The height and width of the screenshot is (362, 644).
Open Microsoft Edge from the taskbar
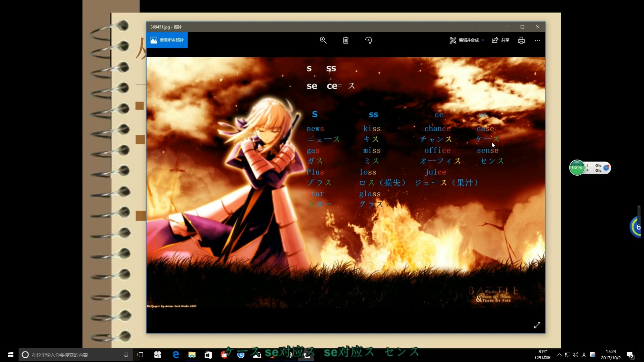click(x=175, y=355)
